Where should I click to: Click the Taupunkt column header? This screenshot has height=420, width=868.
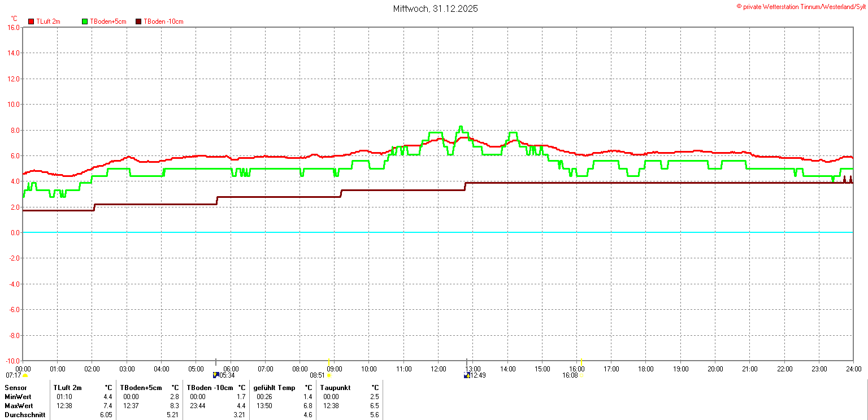335,388
